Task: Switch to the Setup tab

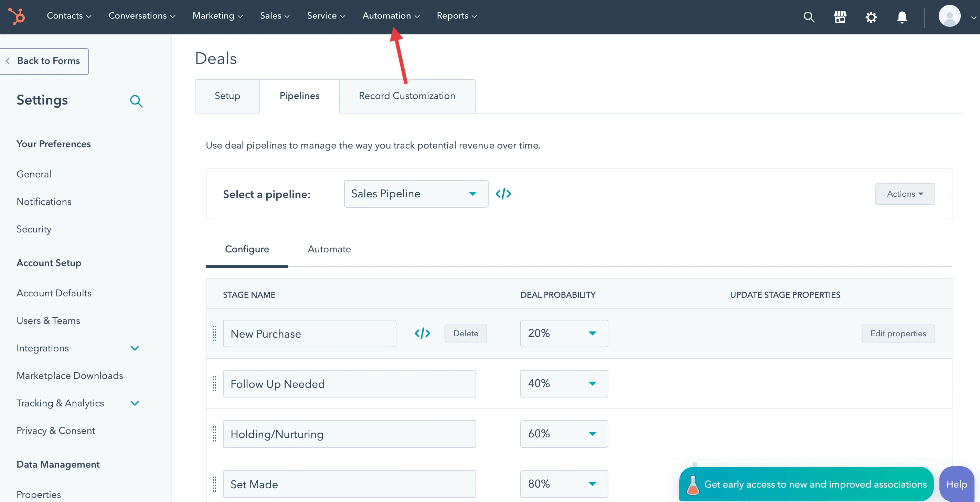Action: click(227, 96)
